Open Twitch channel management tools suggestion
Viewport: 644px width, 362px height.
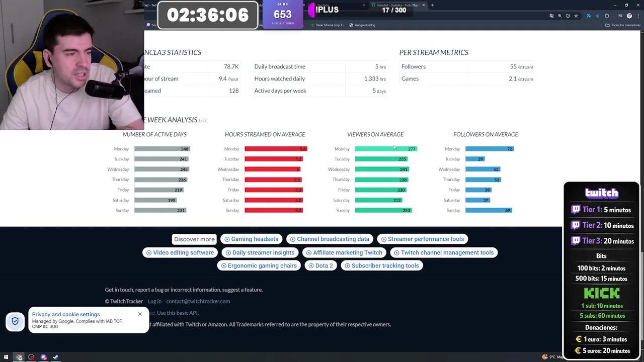444,252
